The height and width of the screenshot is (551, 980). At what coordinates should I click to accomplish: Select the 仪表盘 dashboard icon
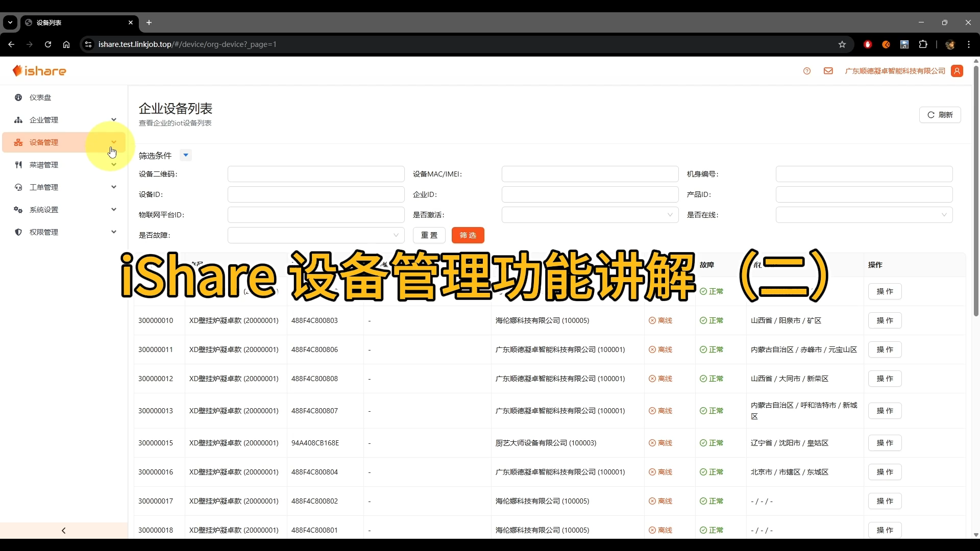coord(18,97)
